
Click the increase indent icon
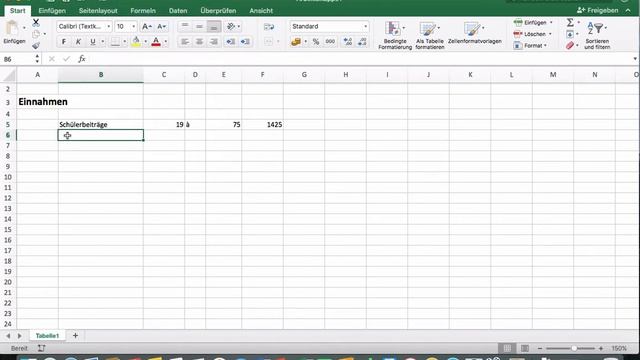point(245,42)
